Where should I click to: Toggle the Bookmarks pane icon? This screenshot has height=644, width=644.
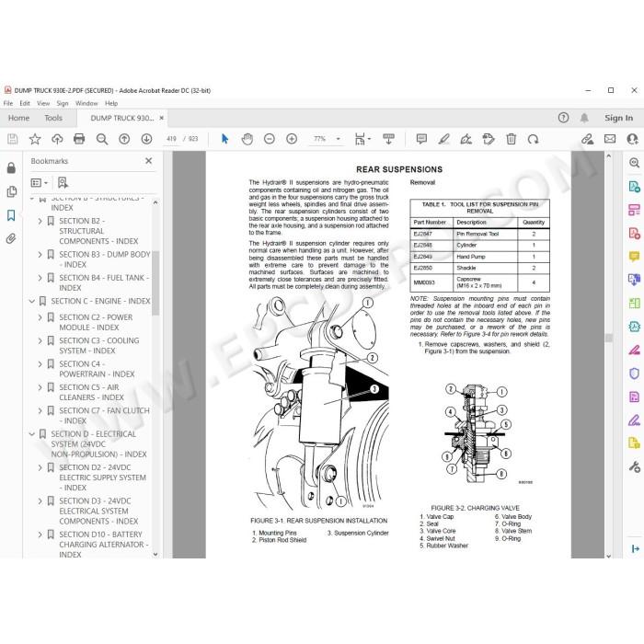point(11,215)
